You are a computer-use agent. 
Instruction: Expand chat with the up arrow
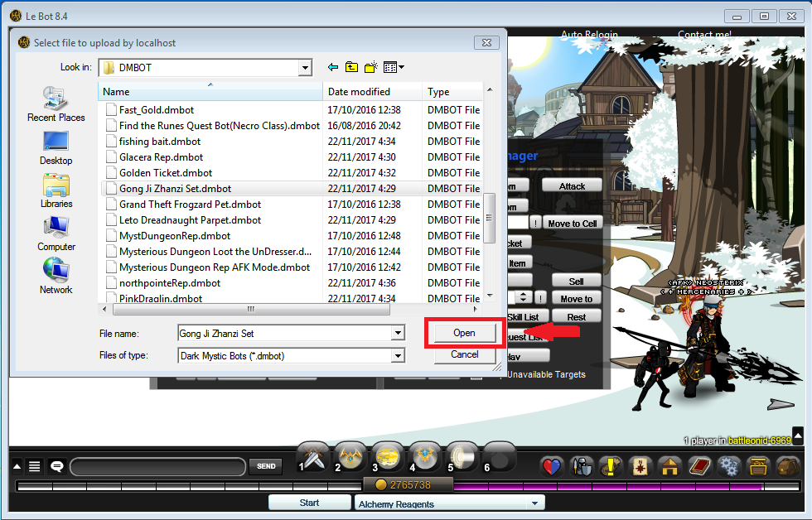(17, 467)
